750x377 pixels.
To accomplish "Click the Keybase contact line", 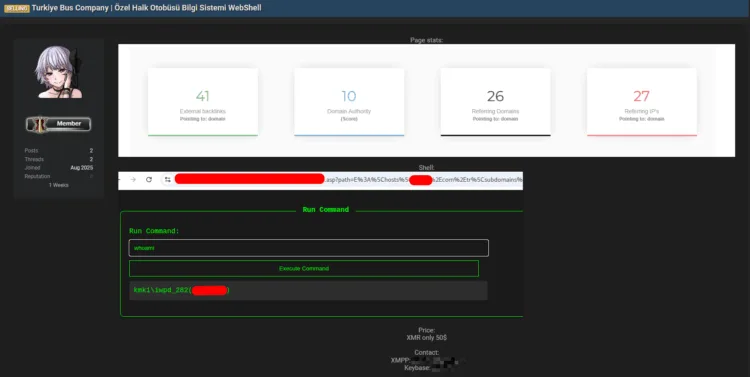I will pyautogui.click(x=430, y=368).
